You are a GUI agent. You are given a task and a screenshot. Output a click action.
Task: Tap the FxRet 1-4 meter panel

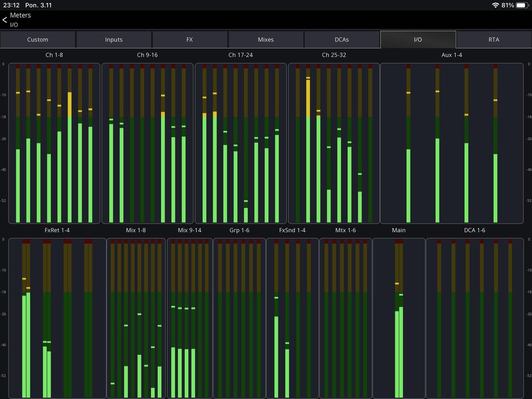click(x=57, y=318)
